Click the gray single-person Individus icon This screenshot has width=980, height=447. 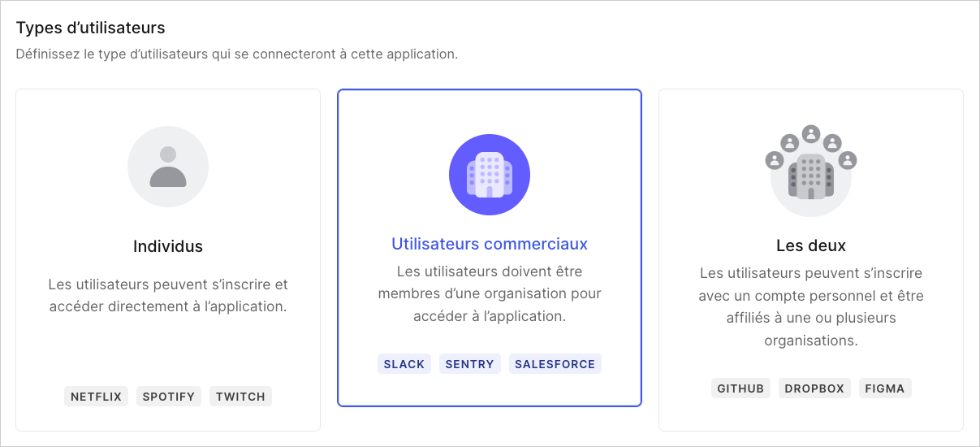(x=168, y=167)
